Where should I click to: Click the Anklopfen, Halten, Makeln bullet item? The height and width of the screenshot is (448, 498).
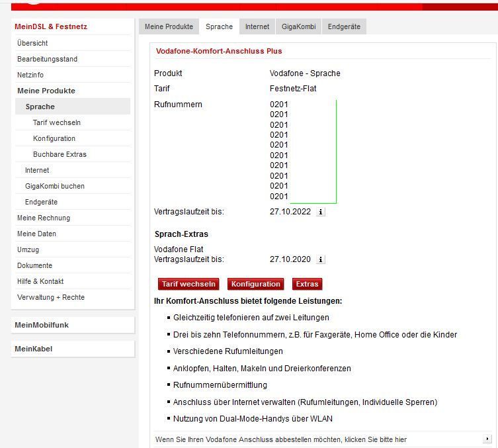(x=262, y=369)
